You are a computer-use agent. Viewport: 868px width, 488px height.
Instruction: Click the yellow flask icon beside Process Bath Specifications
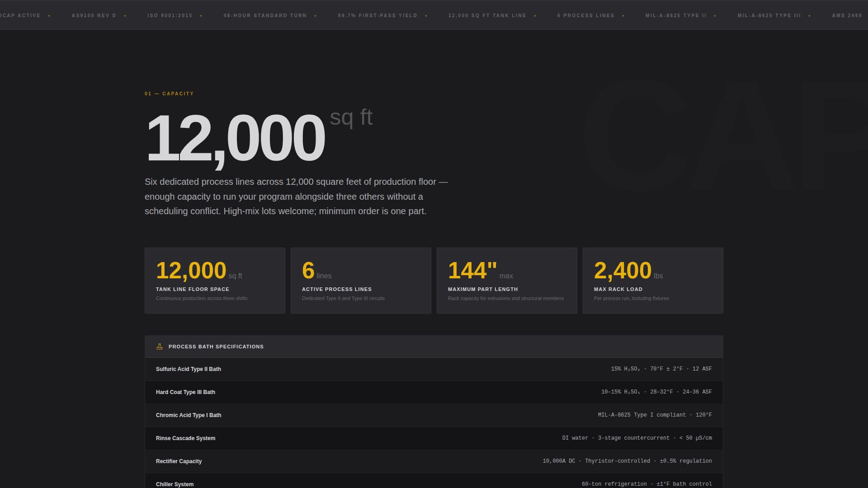158,346
